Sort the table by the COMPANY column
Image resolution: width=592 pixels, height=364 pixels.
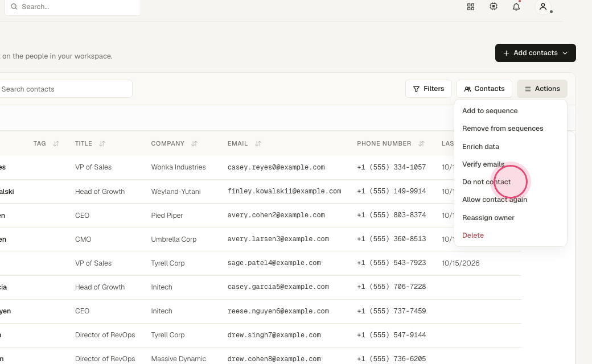tap(194, 144)
